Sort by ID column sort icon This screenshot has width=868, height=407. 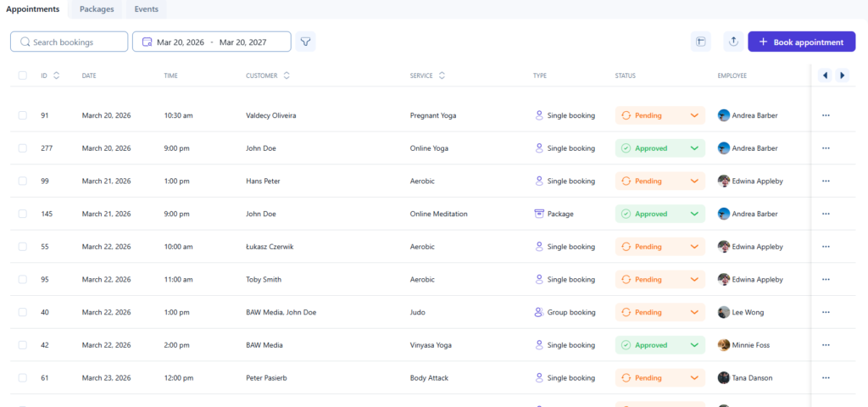(x=56, y=75)
